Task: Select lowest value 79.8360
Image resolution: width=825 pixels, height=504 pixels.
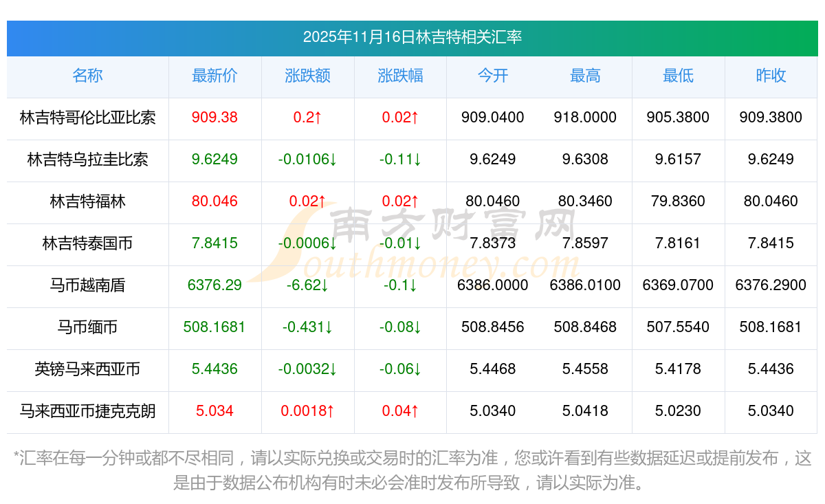Action: coord(678,201)
